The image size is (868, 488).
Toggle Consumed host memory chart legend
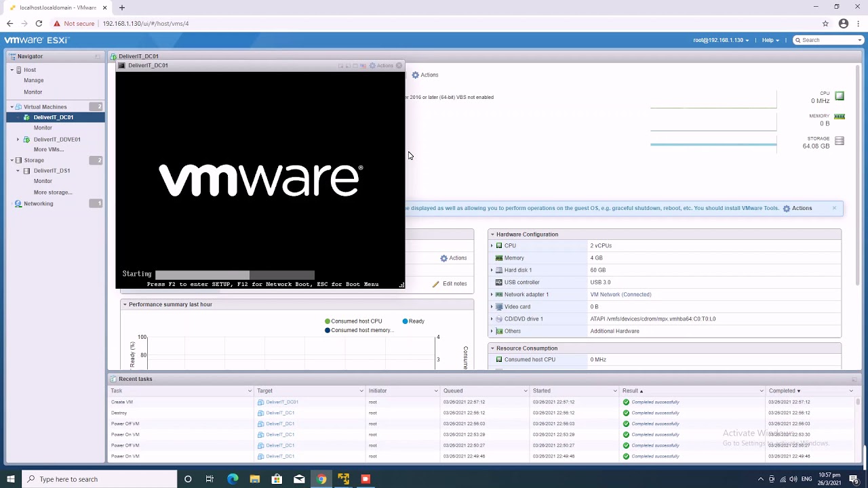(x=358, y=331)
